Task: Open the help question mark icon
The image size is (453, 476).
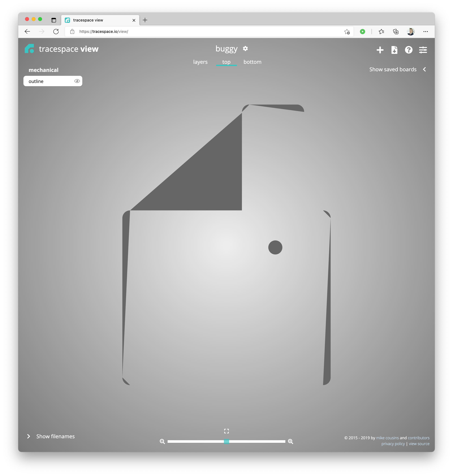Action: 409,50
